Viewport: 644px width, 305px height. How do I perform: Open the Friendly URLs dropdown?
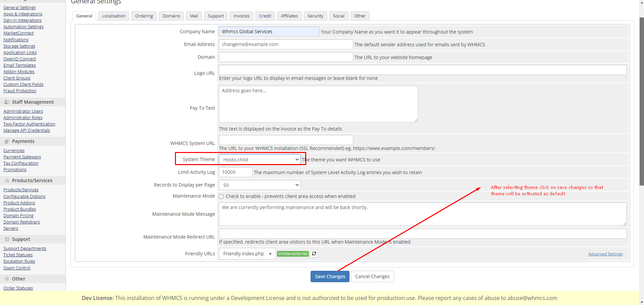coord(247,254)
